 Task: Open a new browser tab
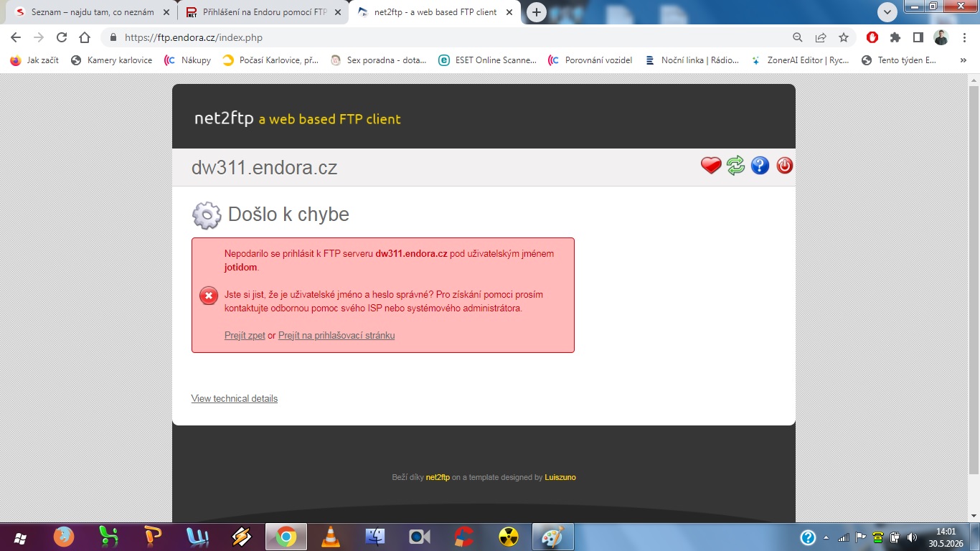(x=537, y=12)
